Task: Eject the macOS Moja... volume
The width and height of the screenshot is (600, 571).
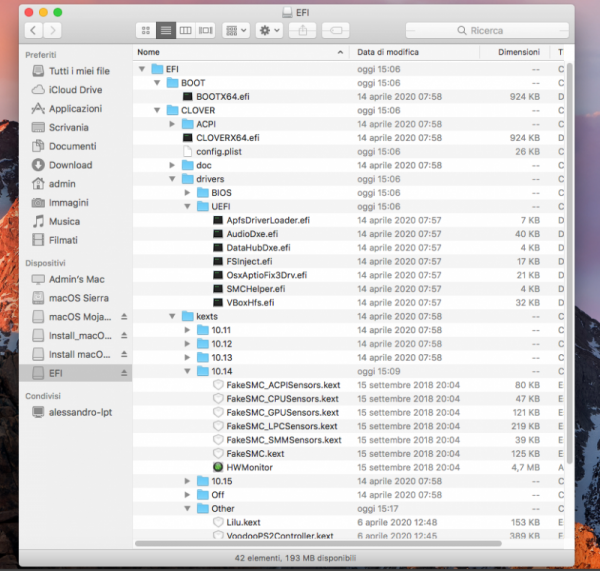Action: tap(124, 316)
